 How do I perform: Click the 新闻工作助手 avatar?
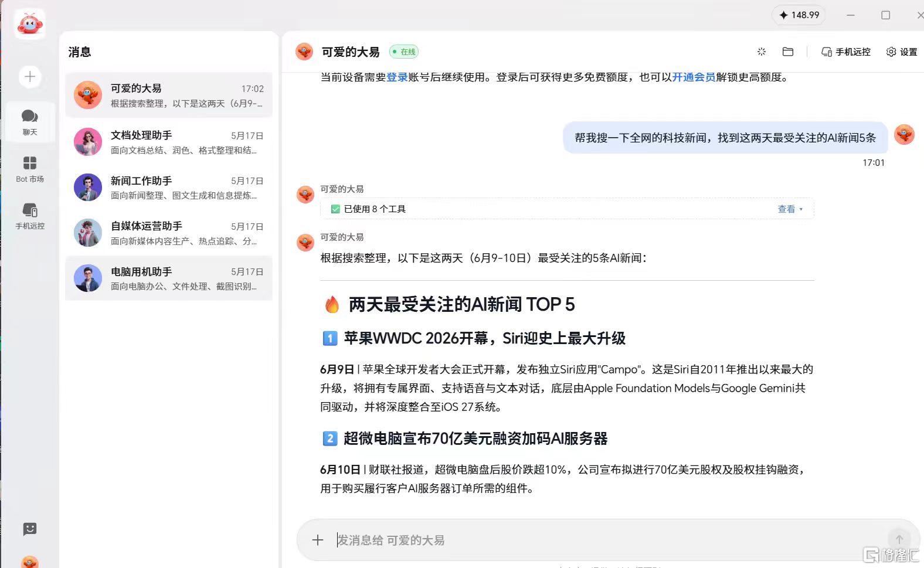(88, 187)
